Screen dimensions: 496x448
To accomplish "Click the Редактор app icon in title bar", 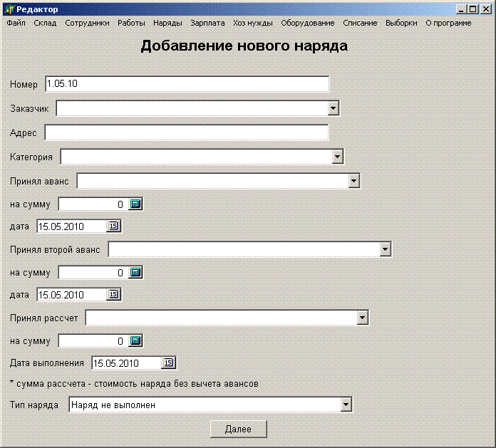I will click(x=9, y=9).
